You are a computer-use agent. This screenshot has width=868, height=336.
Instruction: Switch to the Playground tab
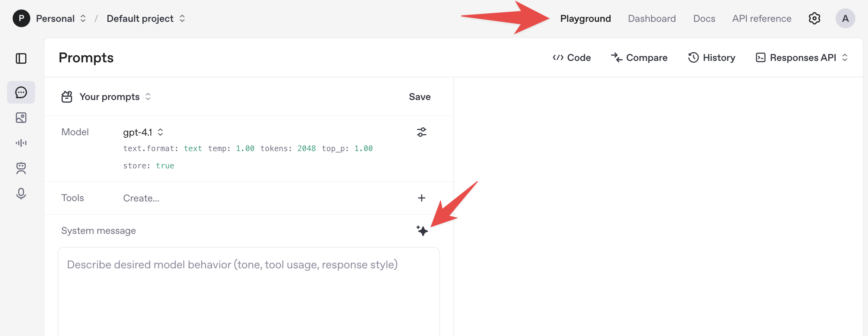[586, 18]
